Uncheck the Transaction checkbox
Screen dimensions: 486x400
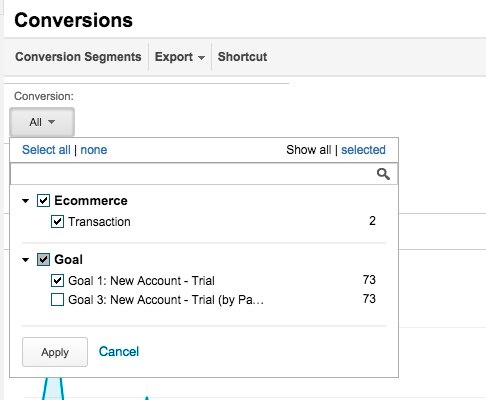[x=57, y=221]
